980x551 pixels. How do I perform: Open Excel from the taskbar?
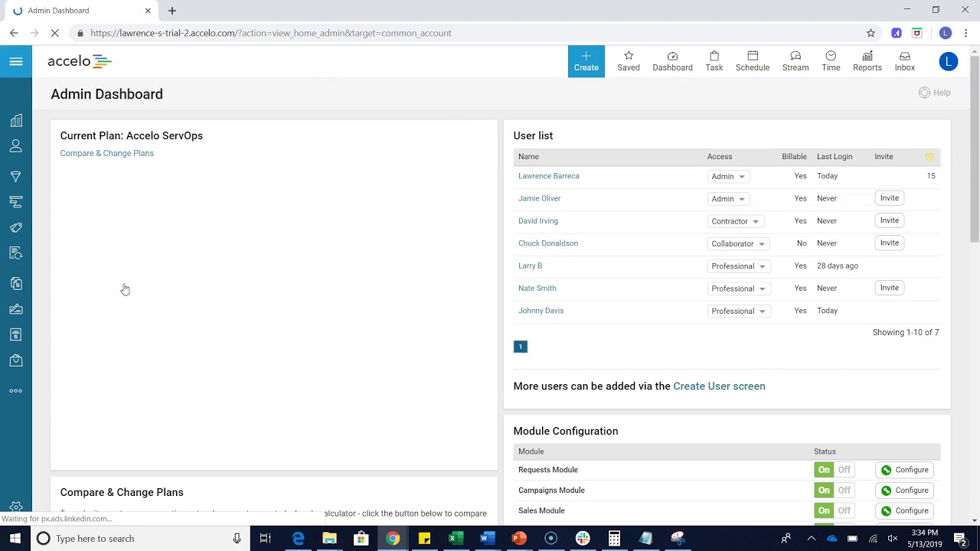[456, 539]
